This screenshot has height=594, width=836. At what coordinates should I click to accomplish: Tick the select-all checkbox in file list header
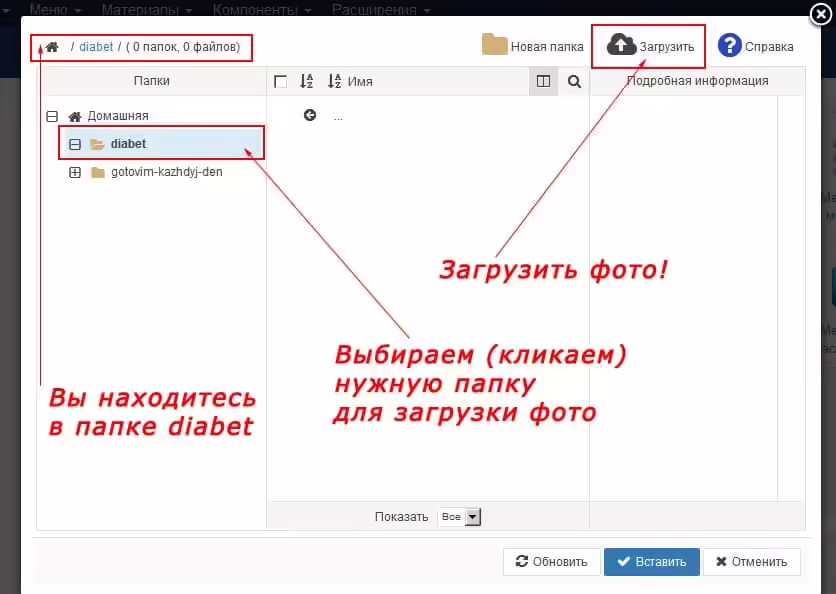click(280, 82)
